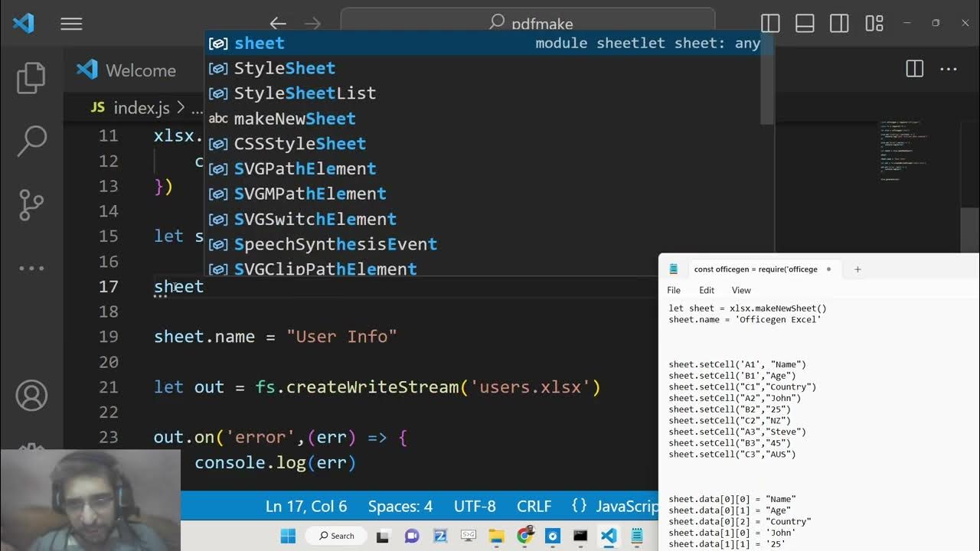Click the CRLF line ending button

[x=534, y=507]
